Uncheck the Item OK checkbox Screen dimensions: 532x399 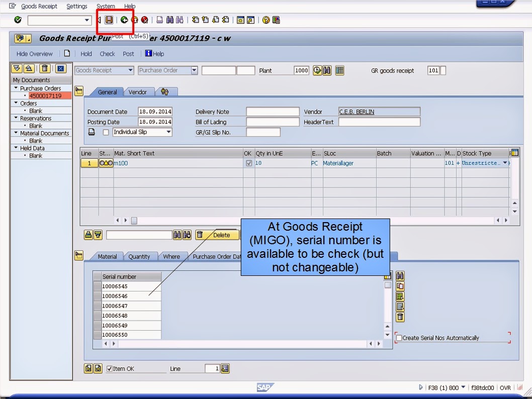tap(109, 368)
